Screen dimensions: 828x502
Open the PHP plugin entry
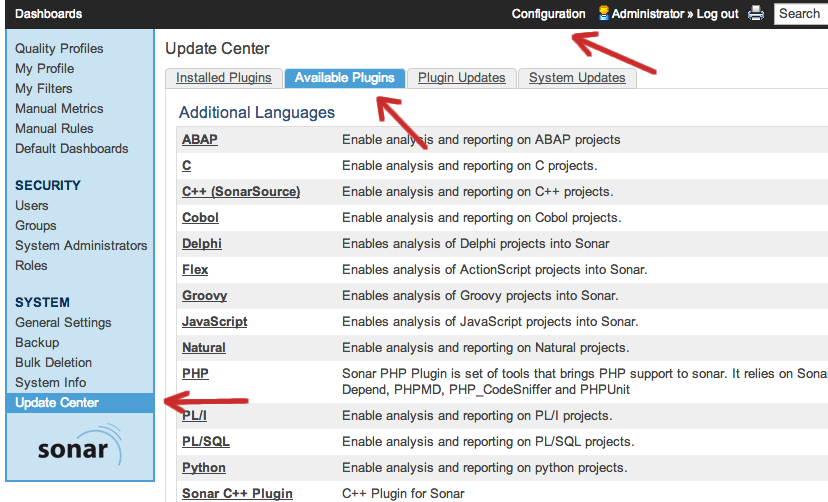(x=195, y=373)
